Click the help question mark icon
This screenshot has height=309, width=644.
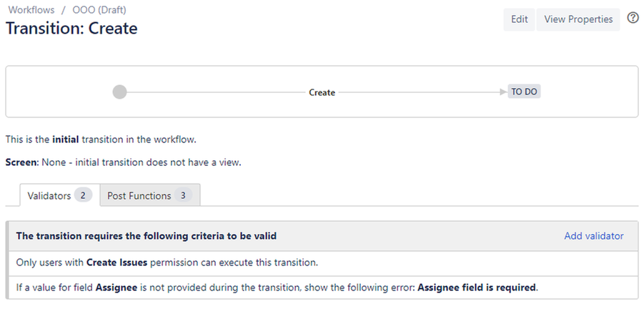(x=633, y=19)
